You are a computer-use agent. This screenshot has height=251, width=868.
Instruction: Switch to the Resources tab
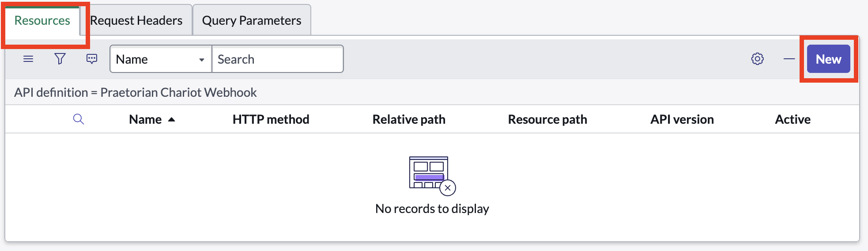[42, 20]
